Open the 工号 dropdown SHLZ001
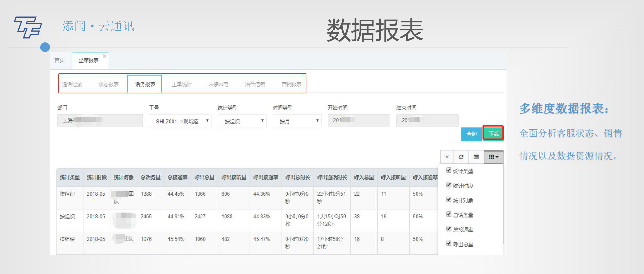Image resolution: width=644 pixels, height=274 pixels. 180,121
